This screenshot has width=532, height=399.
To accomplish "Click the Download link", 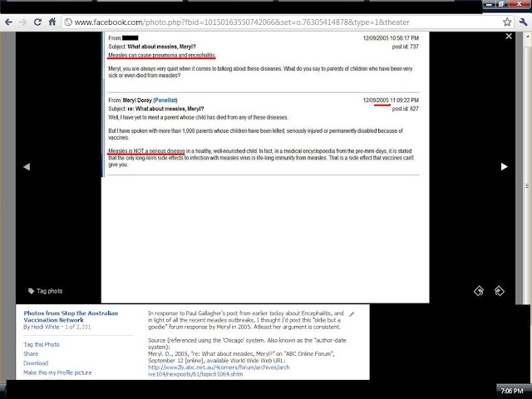I will pyautogui.click(x=36, y=363).
